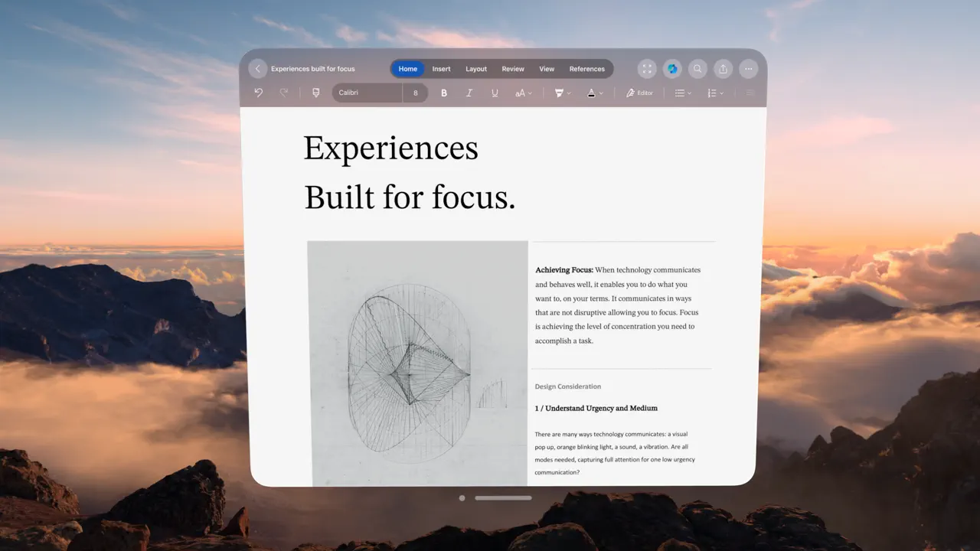This screenshot has width=980, height=551.
Task: Open the Layout tab
Action: [476, 69]
